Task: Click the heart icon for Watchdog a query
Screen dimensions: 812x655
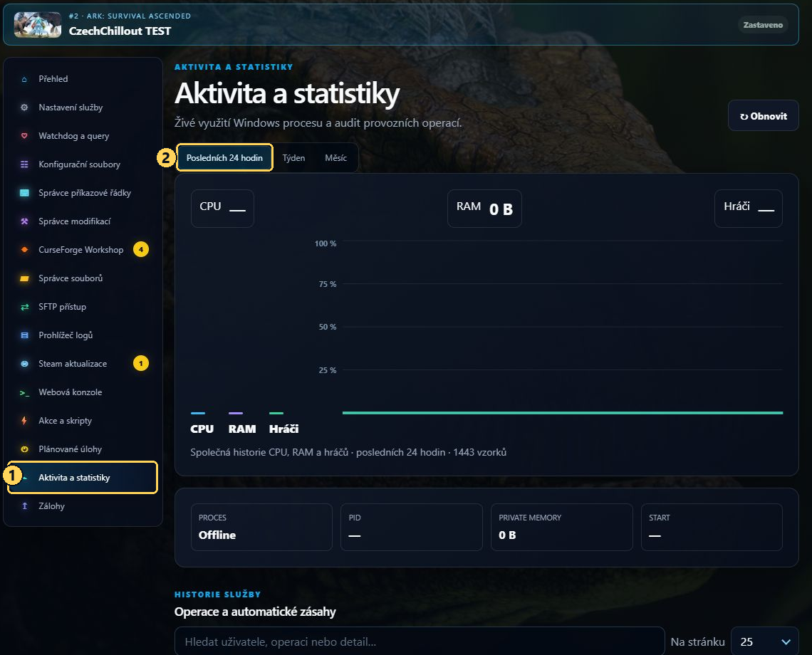Action: pos(24,136)
